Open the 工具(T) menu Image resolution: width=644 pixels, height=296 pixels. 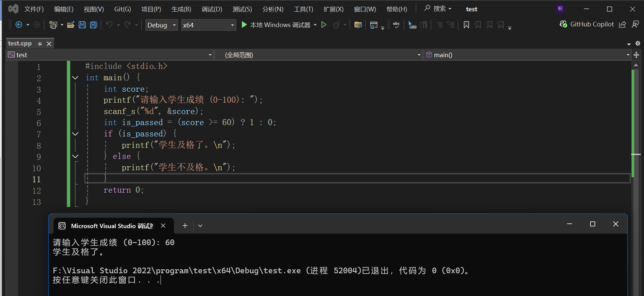[304, 9]
